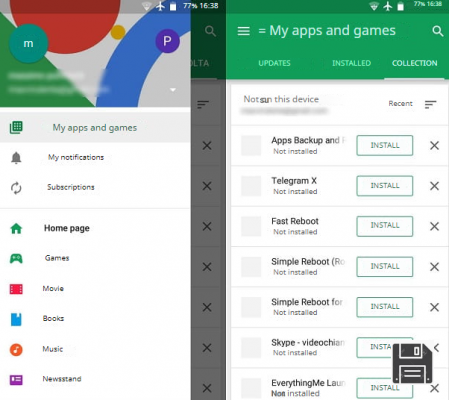449x400 pixels.
Task: Tap the teal 'm' account avatar
Action: click(x=28, y=43)
